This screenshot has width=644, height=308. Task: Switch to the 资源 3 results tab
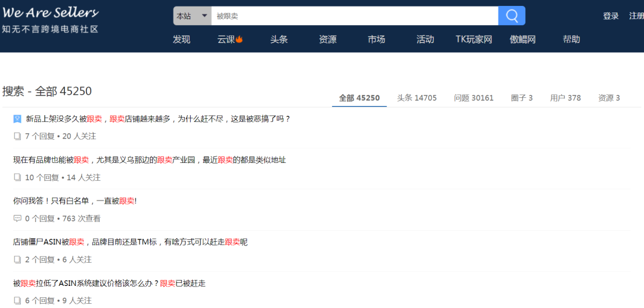coord(609,98)
